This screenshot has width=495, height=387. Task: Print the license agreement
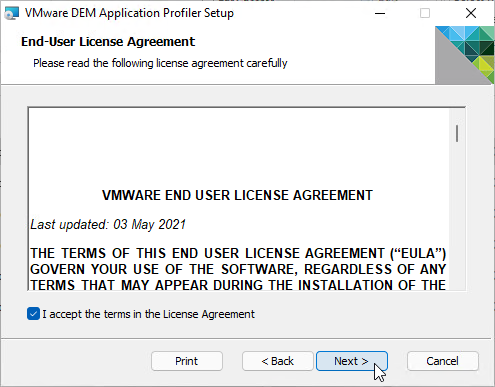pos(187,361)
